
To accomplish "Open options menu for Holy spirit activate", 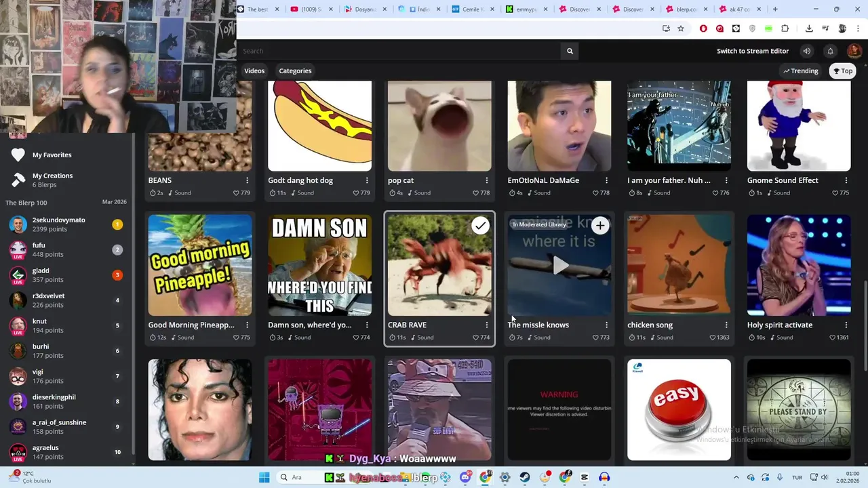I will 846,325.
